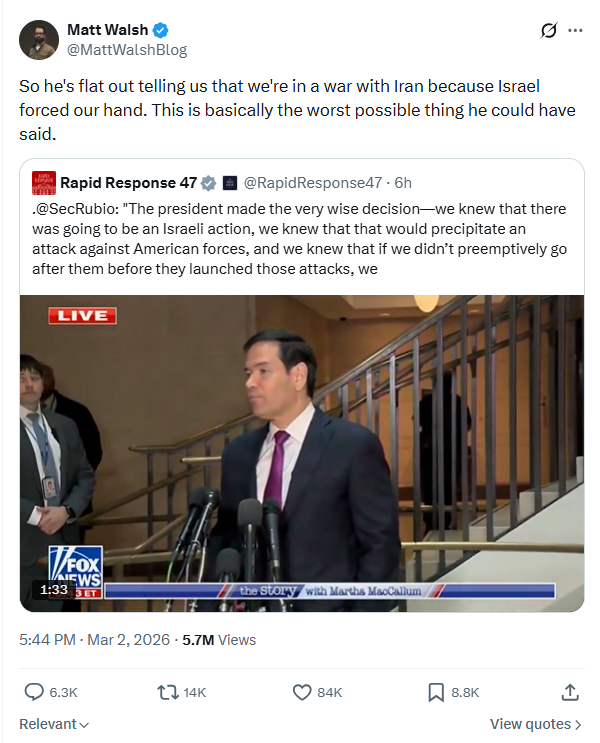This screenshot has width=600, height=743.
Task: Click the share upload icon
Action: pos(570,692)
